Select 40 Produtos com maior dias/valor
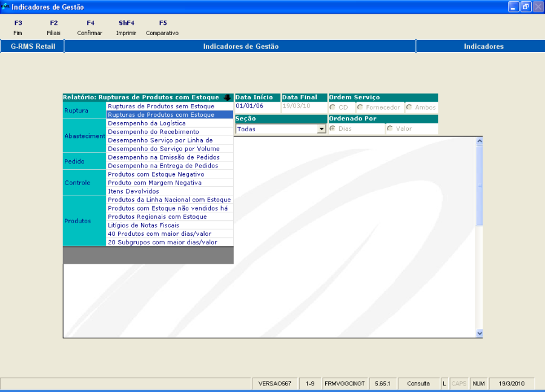 click(170, 234)
